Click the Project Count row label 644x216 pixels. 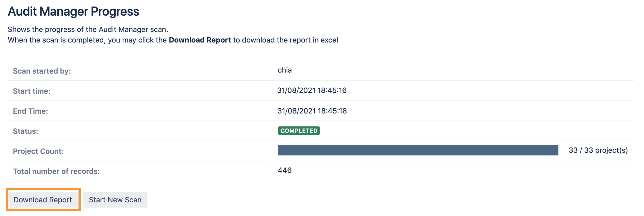39,151
